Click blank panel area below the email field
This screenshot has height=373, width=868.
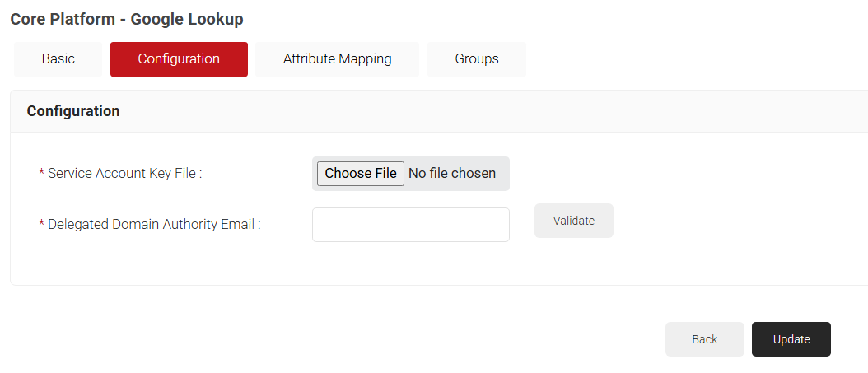pos(410,265)
